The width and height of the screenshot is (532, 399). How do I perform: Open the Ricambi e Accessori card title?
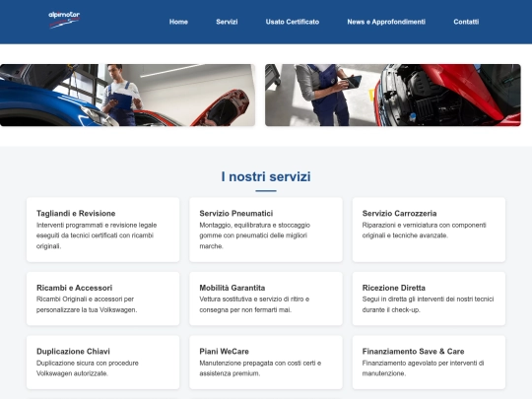coord(74,288)
